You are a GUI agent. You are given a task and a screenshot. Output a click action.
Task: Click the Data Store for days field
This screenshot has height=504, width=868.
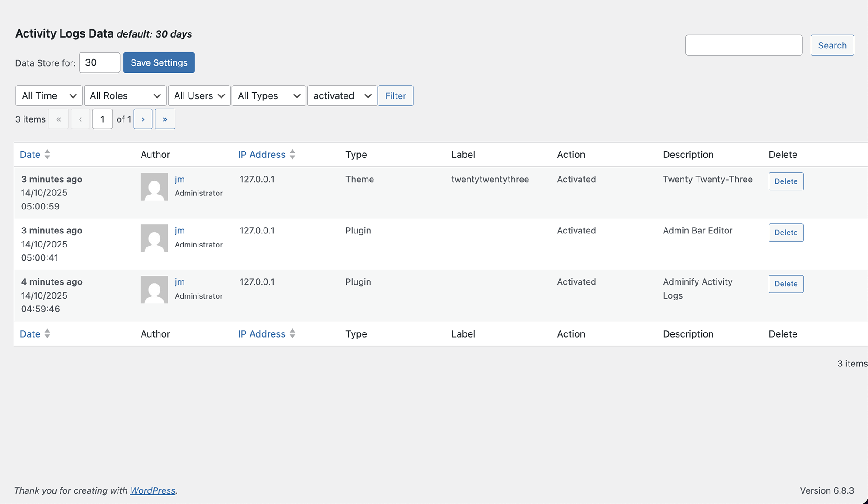[x=99, y=62]
